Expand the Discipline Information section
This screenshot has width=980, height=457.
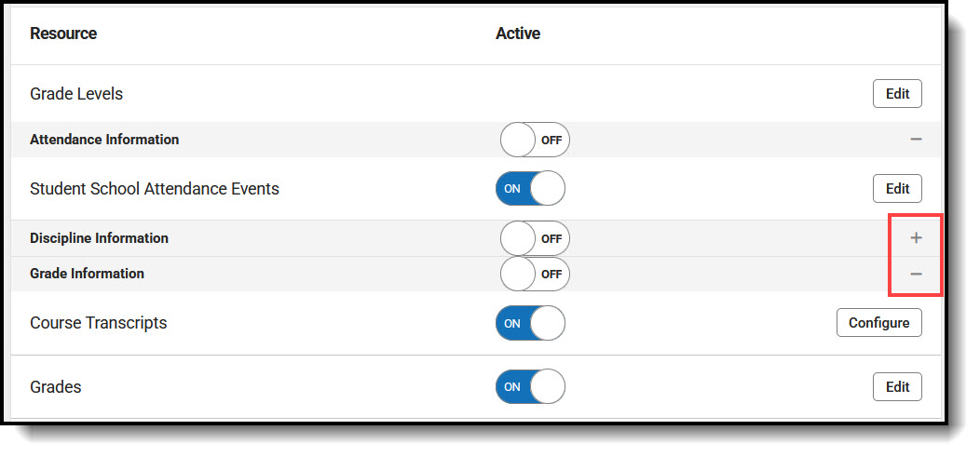click(916, 238)
